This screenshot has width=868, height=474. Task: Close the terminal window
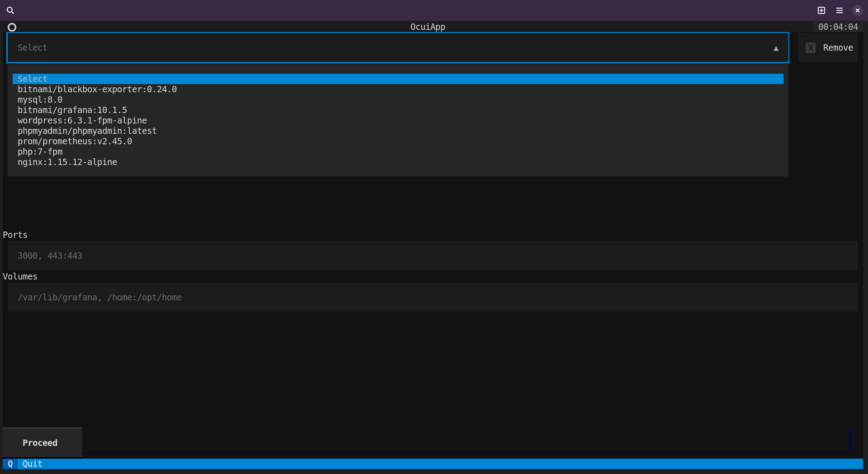(x=858, y=10)
